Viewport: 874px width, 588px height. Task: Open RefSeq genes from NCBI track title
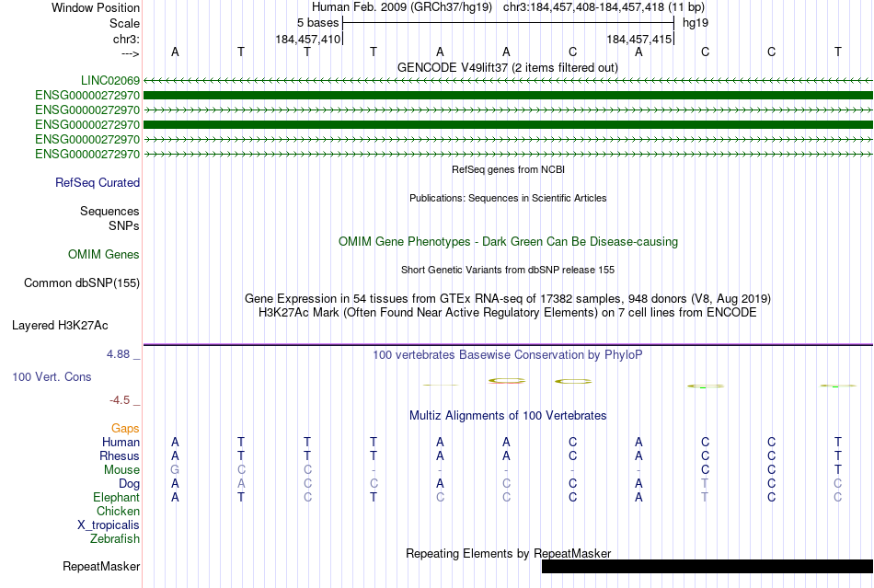tap(508, 169)
